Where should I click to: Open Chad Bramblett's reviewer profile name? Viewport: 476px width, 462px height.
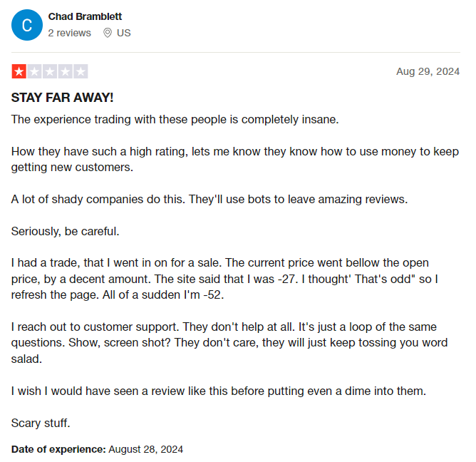click(x=85, y=16)
